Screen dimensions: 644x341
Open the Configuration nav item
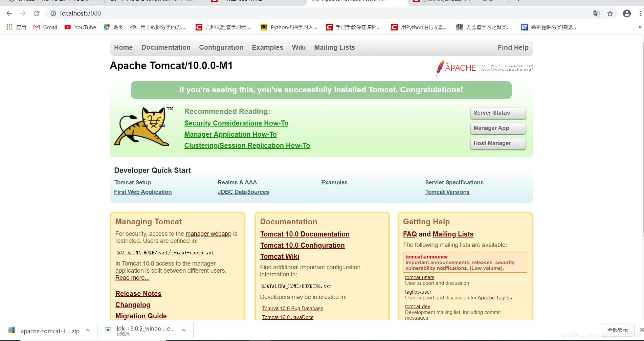tap(221, 47)
